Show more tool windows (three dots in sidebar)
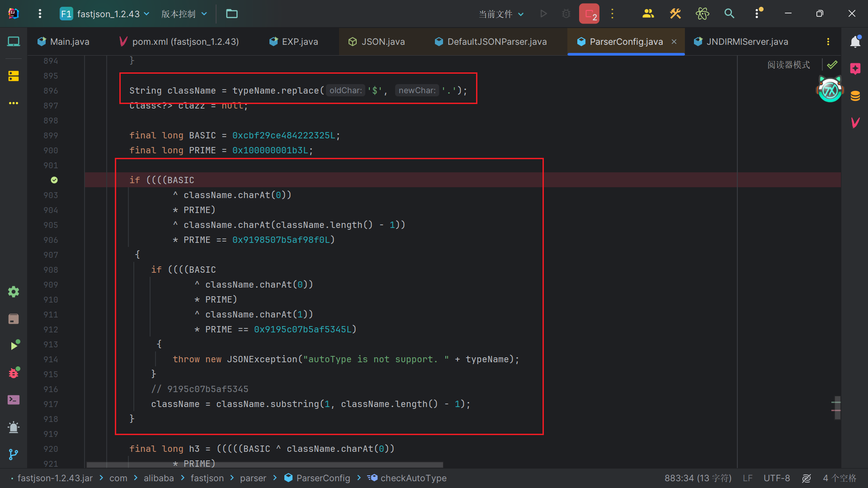 [14, 103]
